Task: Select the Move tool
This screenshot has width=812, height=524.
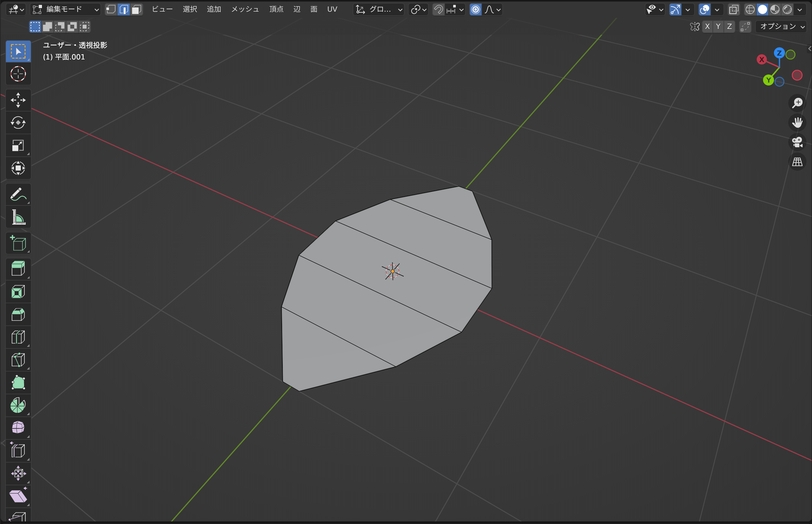Action: 18,100
